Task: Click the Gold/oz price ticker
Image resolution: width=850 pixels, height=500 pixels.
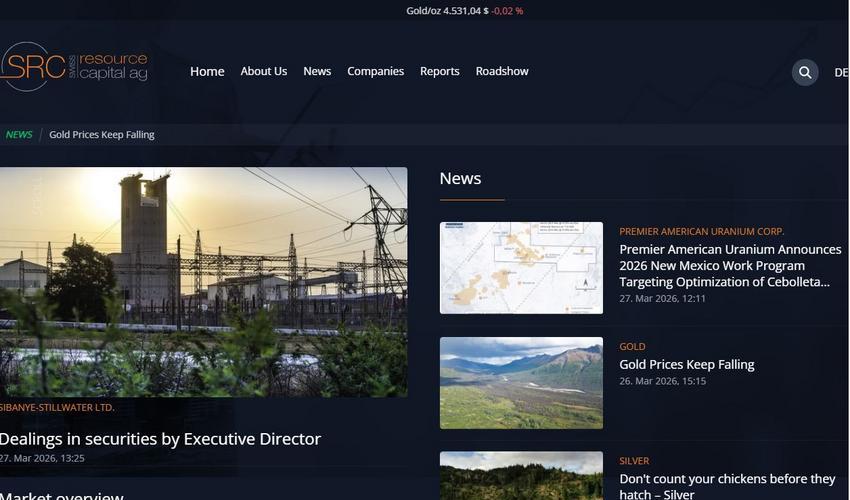Action: click(464, 11)
